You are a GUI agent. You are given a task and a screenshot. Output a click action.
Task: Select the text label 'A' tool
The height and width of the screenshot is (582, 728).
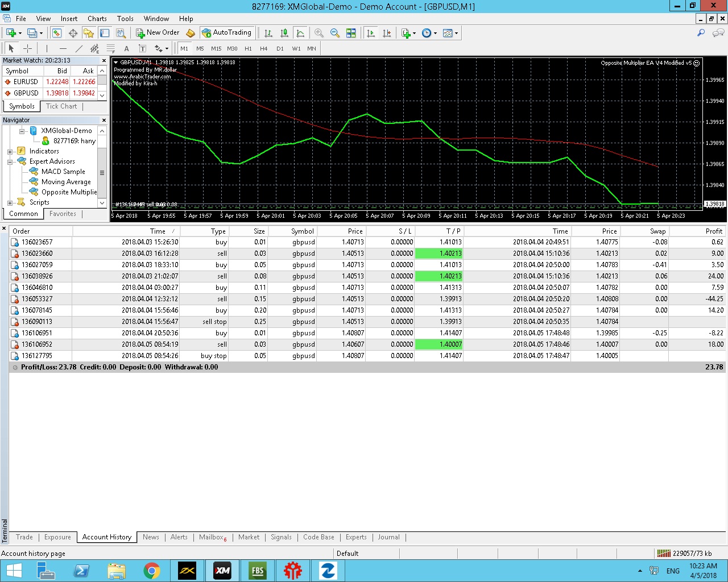click(x=126, y=48)
